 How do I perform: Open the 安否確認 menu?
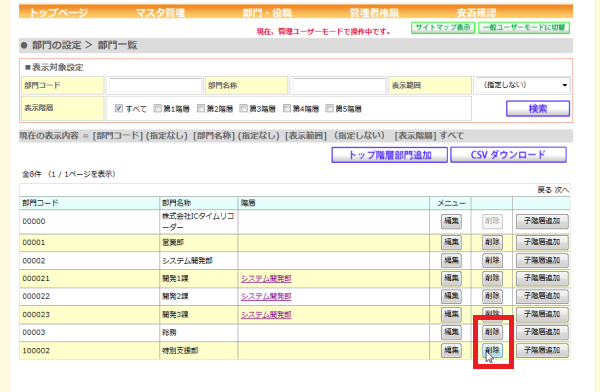click(476, 13)
